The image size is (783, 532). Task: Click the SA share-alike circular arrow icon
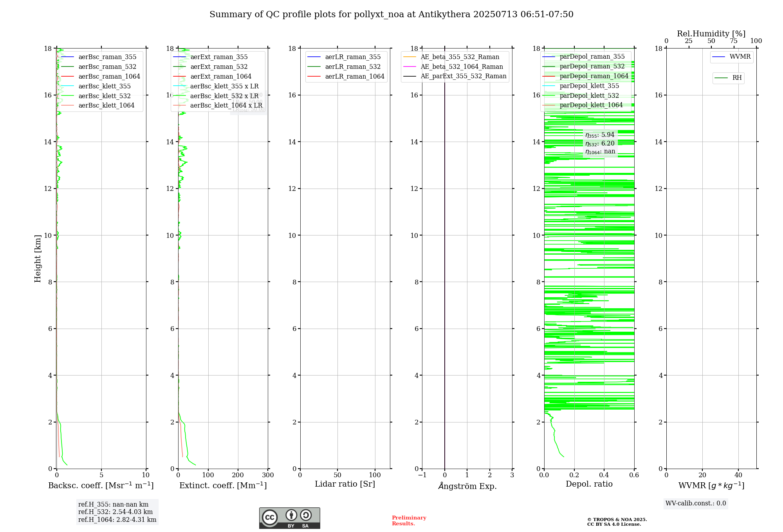306,515
